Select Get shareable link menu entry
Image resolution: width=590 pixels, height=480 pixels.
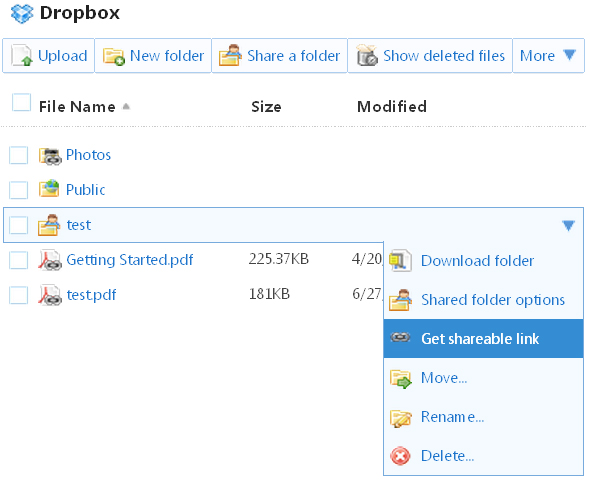[x=484, y=339]
